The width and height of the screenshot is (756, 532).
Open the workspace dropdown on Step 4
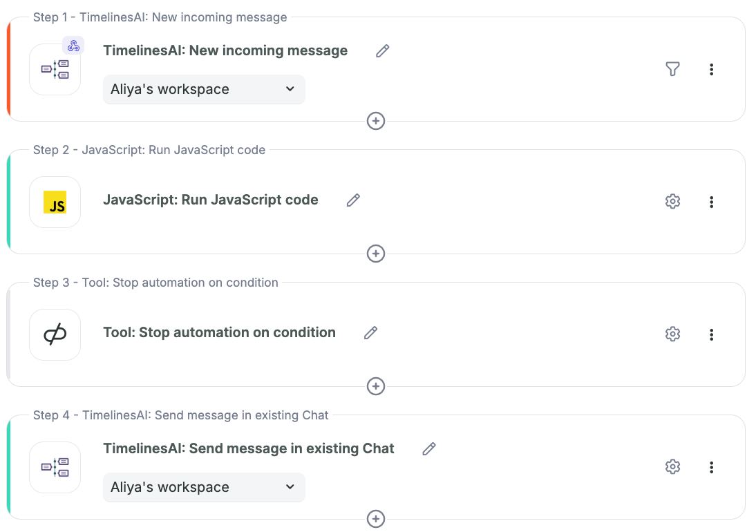click(204, 487)
